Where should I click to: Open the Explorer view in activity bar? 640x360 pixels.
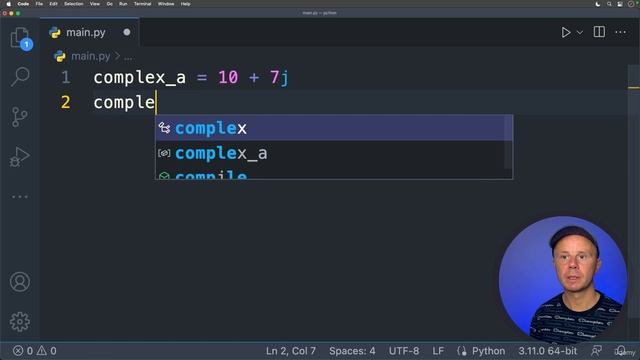click(x=20, y=38)
